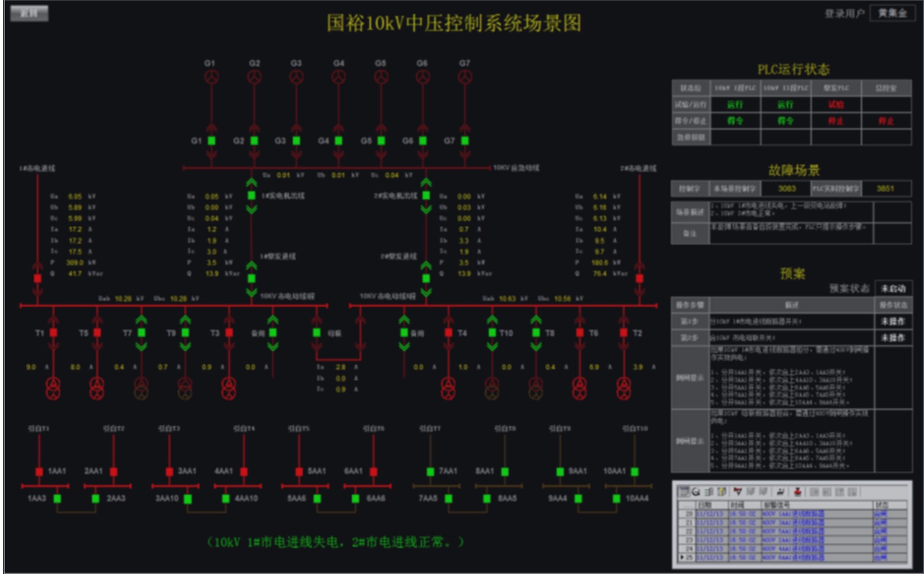This screenshot has height=574, width=924.
Task: Click the T5 red breaker square
Action: click(x=98, y=333)
